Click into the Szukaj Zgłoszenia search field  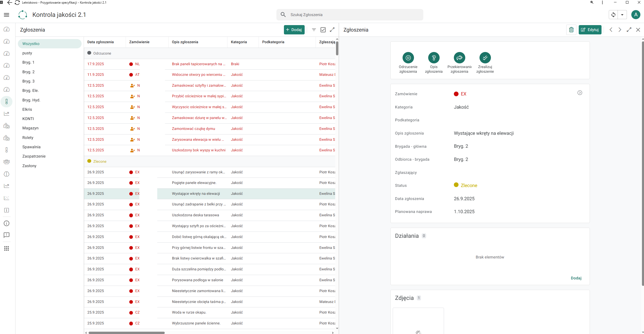350,15
